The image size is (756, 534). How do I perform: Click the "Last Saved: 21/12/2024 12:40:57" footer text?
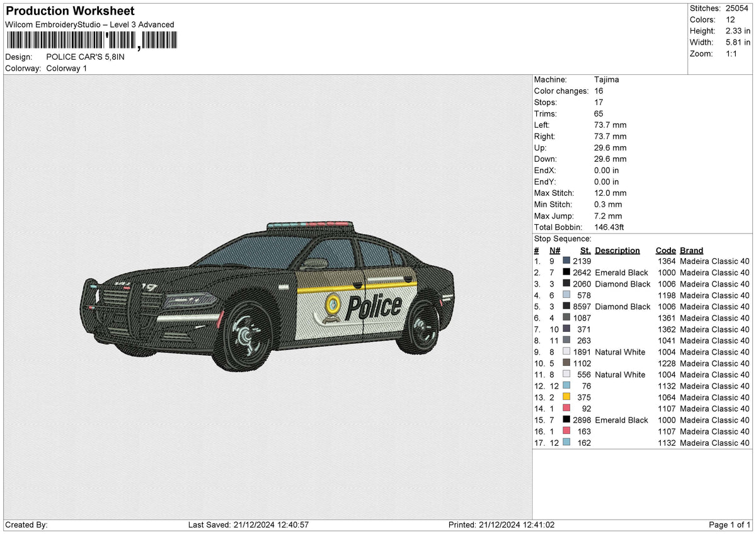pyautogui.click(x=248, y=525)
